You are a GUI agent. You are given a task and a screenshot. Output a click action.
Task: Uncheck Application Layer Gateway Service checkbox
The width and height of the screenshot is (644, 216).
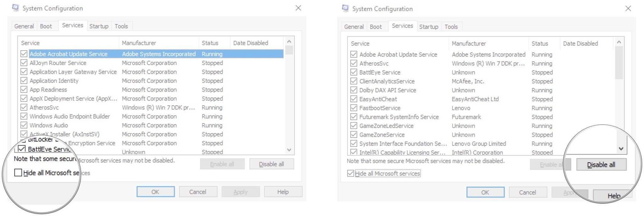click(x=24, y=72)
